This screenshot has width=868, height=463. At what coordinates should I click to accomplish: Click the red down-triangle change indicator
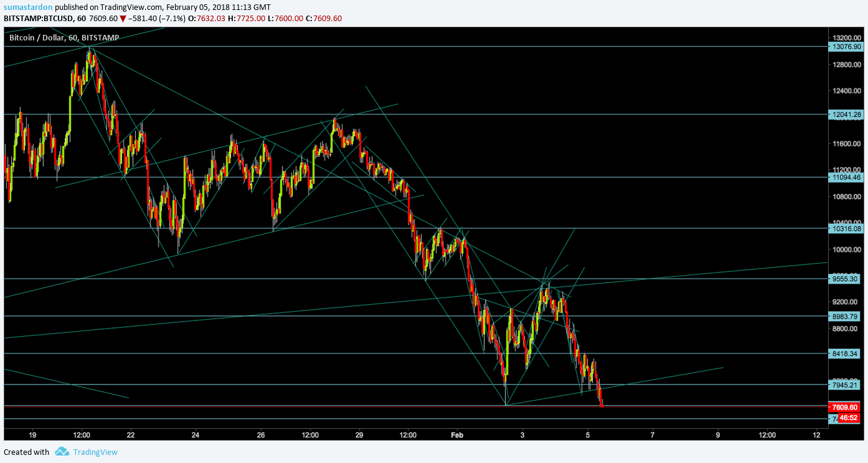[x=123, y=19]
